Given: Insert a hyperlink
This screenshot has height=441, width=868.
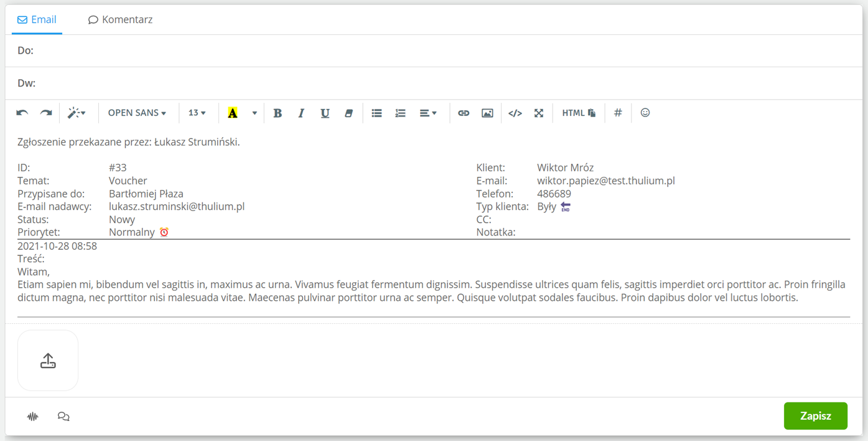Looking at the screenshot, I should point(464,113).
